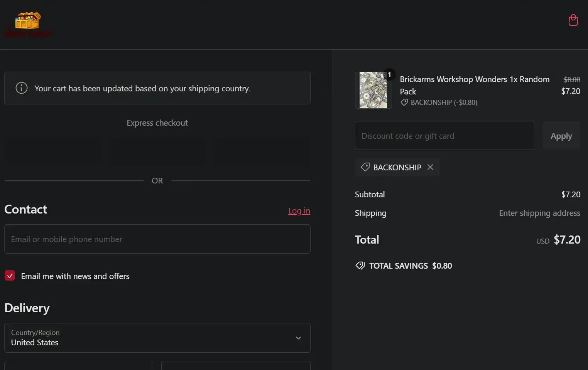Click the discounted $7.20 item price

click(570, 91)
